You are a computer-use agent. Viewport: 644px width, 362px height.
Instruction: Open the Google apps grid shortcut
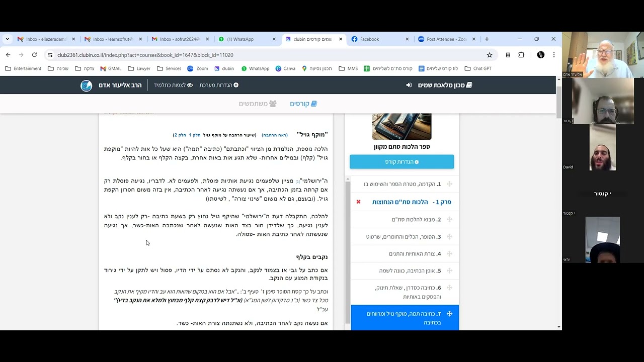[508, 55]
